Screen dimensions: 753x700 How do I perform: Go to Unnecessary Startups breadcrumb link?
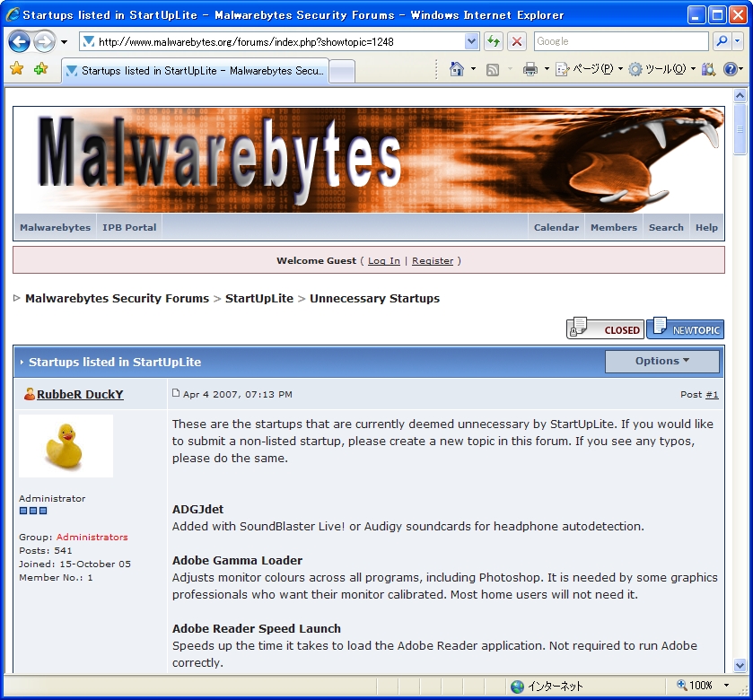pyautogui.click(x=374, y=298)
